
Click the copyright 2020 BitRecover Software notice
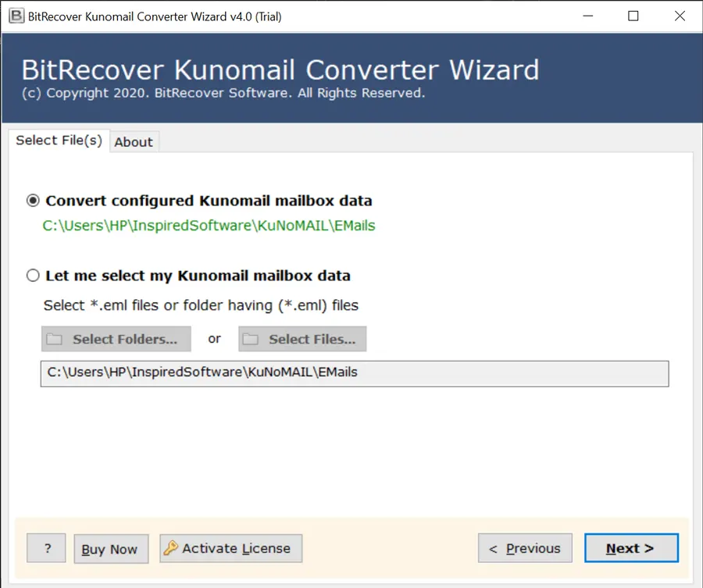pyautogui.click(x=223, y=93)
